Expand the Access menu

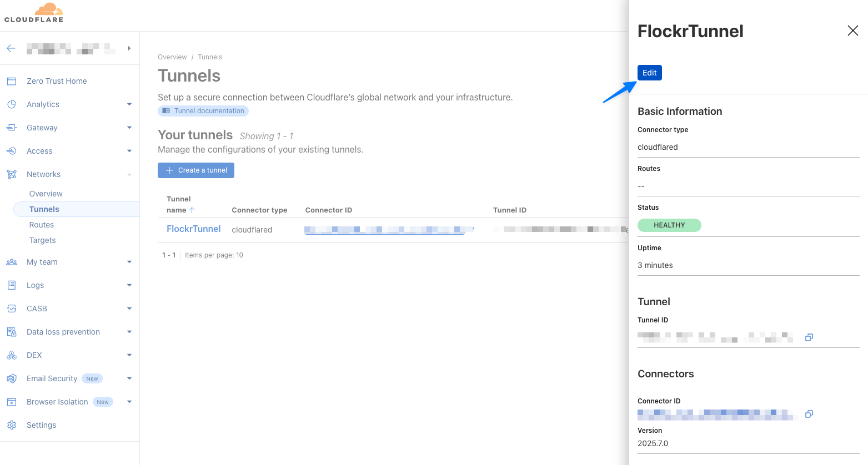click(129, 151)
